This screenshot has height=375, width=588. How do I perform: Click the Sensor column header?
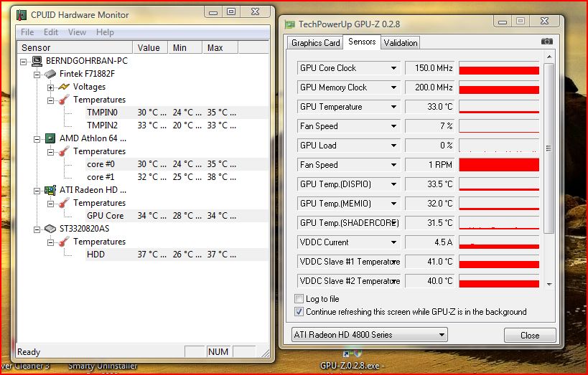(x=75, y=47)
